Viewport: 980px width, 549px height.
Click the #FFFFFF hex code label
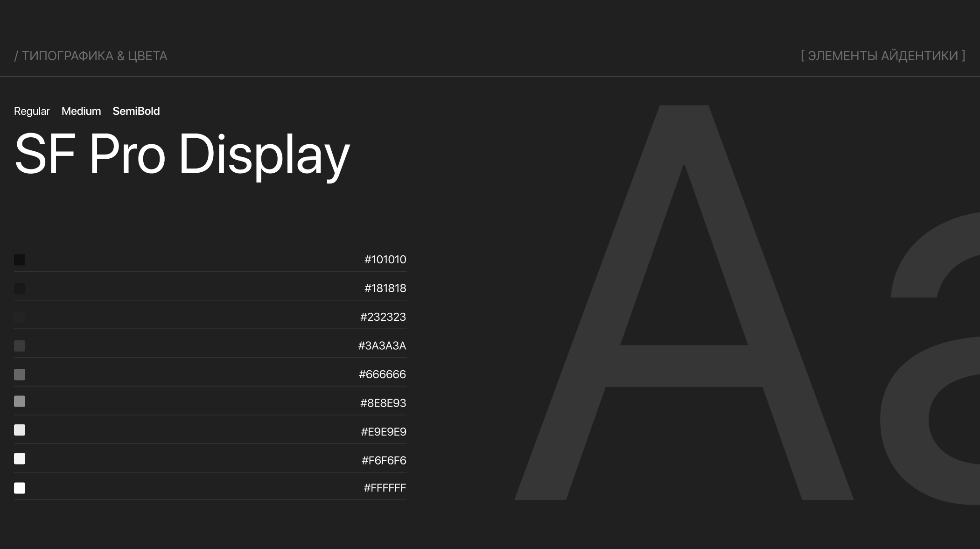click(x=385, y=488)
